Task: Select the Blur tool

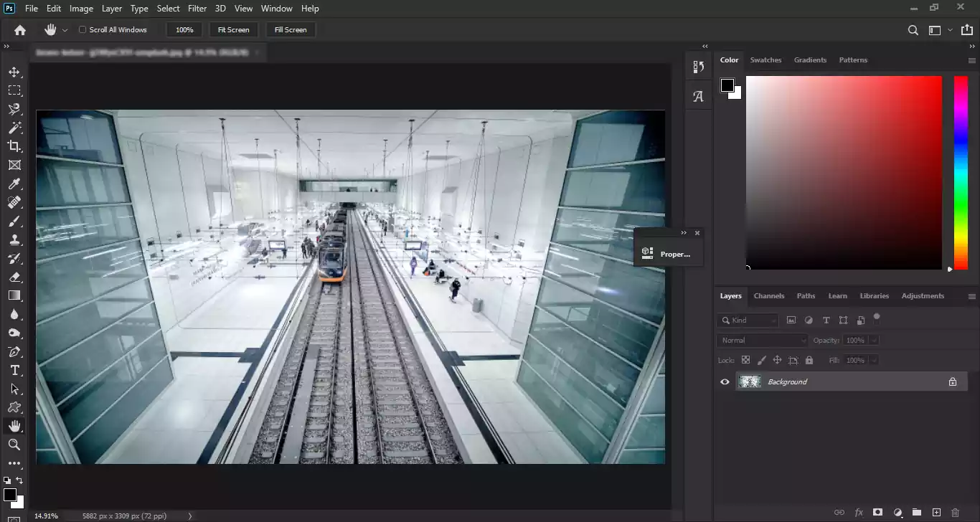Action: coord(14,314)
